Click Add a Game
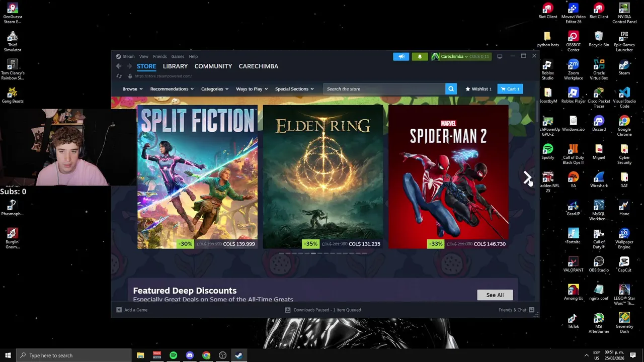This screenshot has height=362, width=644. click(132, 310)
